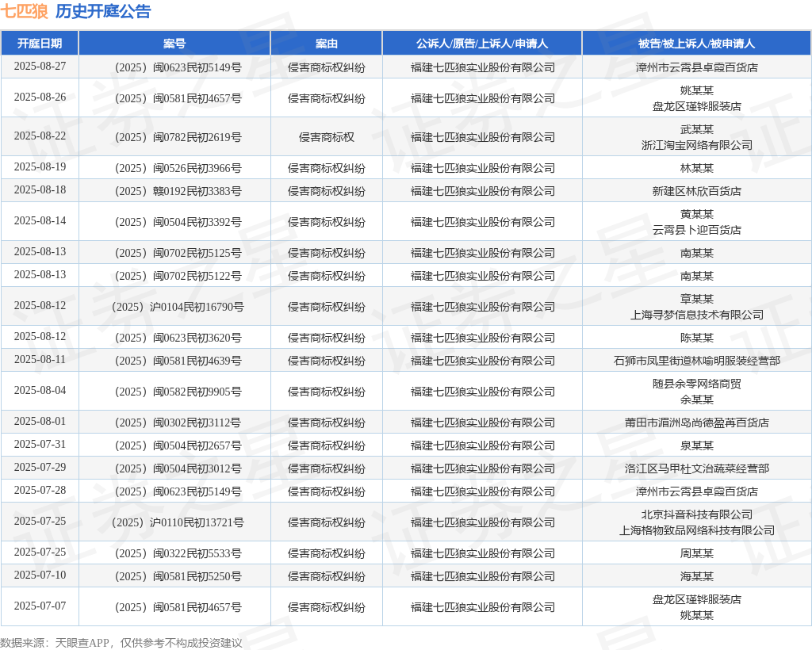
Task: Click defendant 泉某某
Action: pyautogui.click(x=696, y=445)
